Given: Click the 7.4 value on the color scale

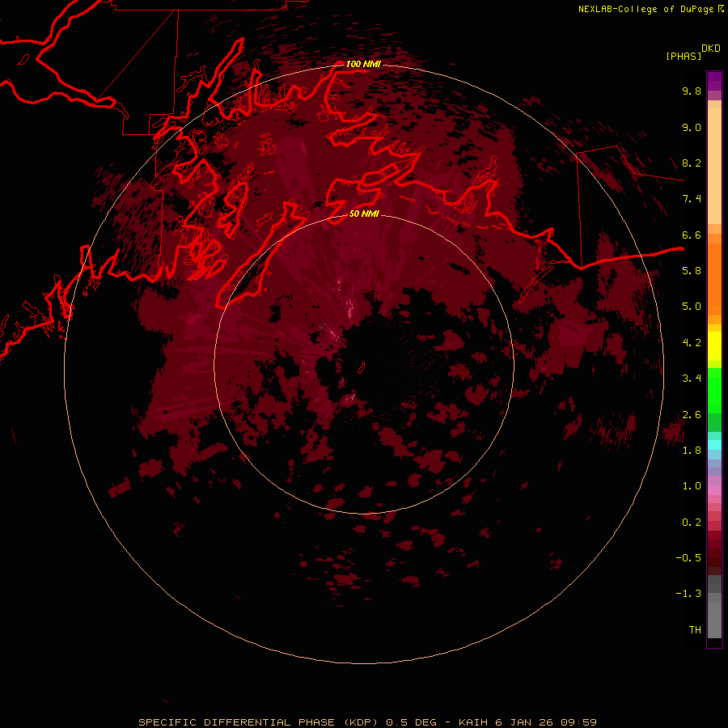Looking at the screenshot, I should tap(692, 199).
